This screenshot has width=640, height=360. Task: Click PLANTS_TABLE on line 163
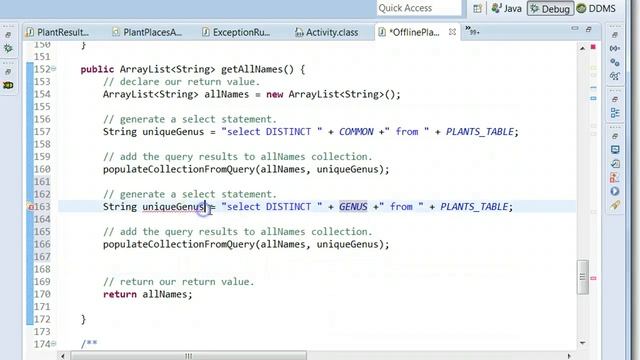point(474,207)
